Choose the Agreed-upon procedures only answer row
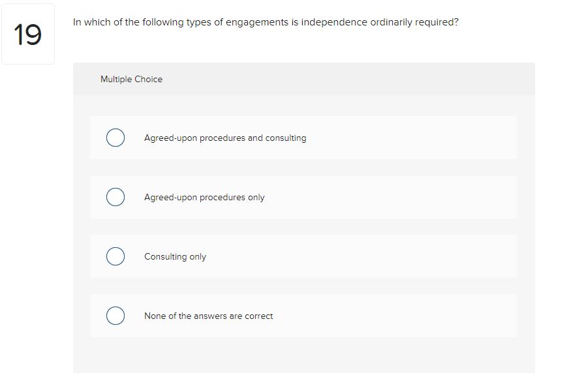The image size is (573, 392). [303, 197]
